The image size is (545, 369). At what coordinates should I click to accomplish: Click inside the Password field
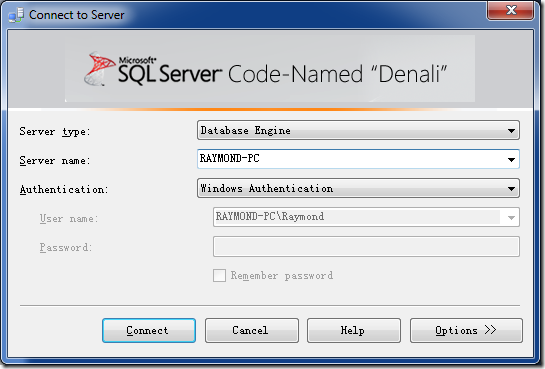pyautogui.click(x=366, y=247)
